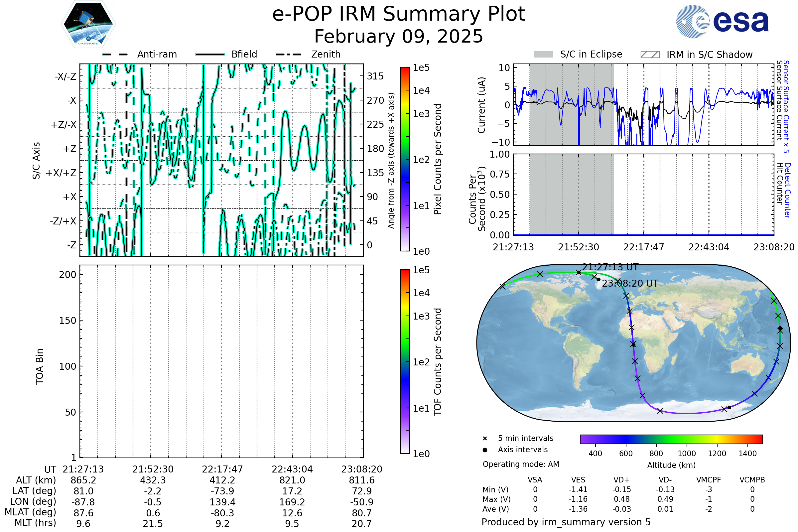The width and height of the screenshot is (798, 532).
Task: Click the gray S/C in Eclipse legend patch
Action: tap(543, 55)
